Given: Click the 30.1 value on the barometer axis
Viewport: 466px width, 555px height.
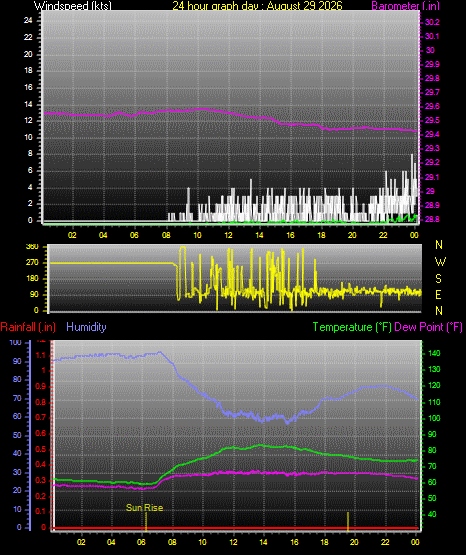Looking at the screenshot, I should tap(432, 36).
